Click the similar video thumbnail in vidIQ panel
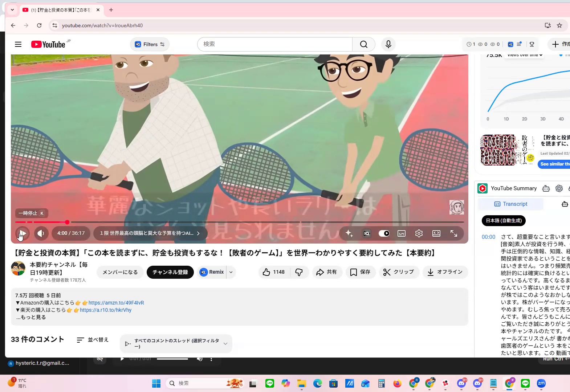This screenshot has height=392, width=570. 508,150
